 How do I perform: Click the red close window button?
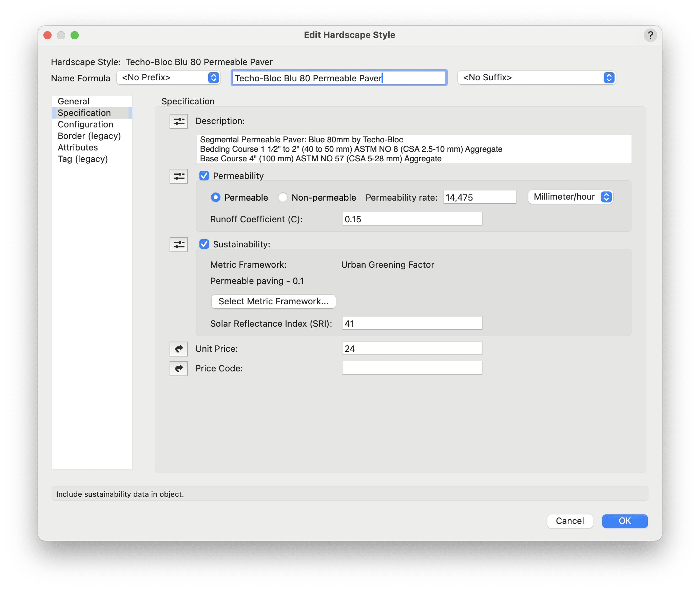click(x=48, y=35)
